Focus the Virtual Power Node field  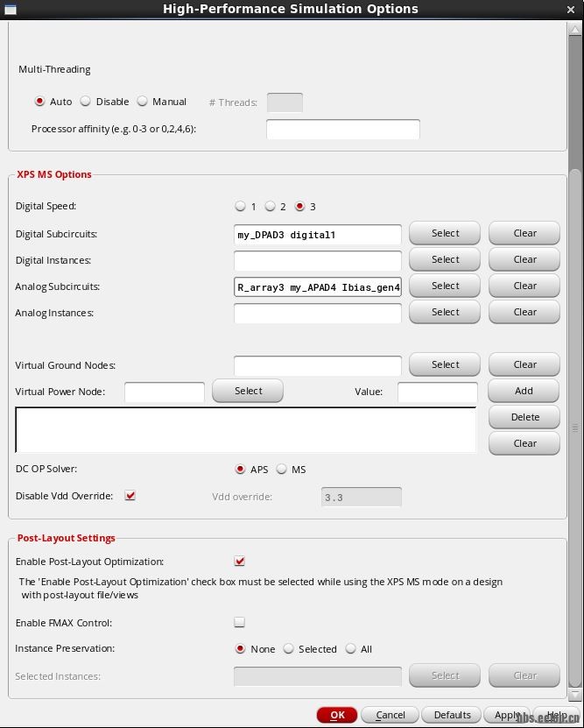click(165, 392)
